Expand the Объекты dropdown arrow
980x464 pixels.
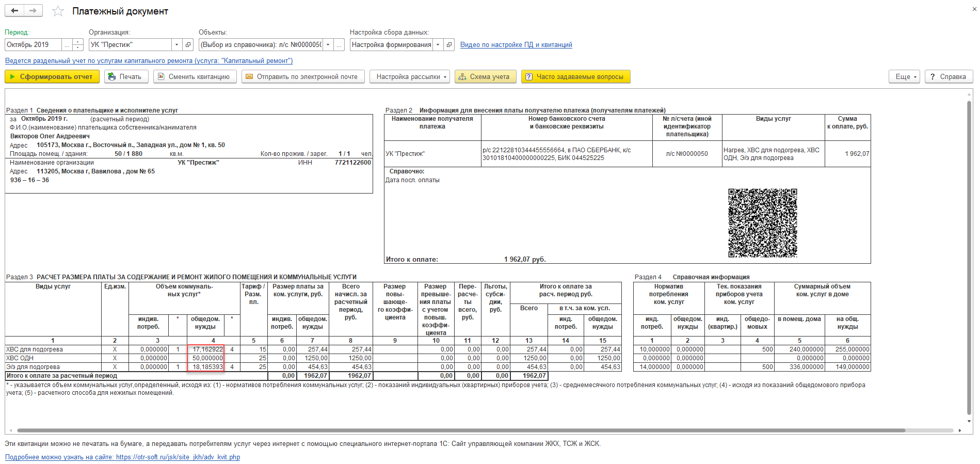(x=328, y=45)
